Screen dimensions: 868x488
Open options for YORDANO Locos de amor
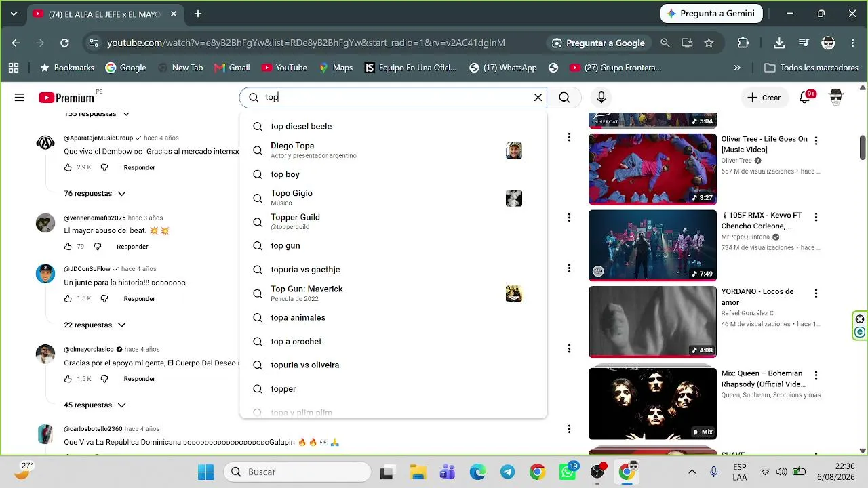coord(816,293)
